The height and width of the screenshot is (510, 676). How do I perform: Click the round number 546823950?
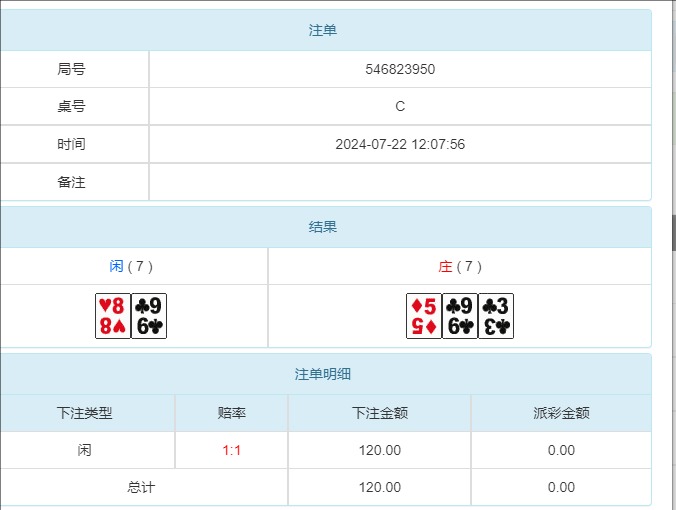point(400,70)
